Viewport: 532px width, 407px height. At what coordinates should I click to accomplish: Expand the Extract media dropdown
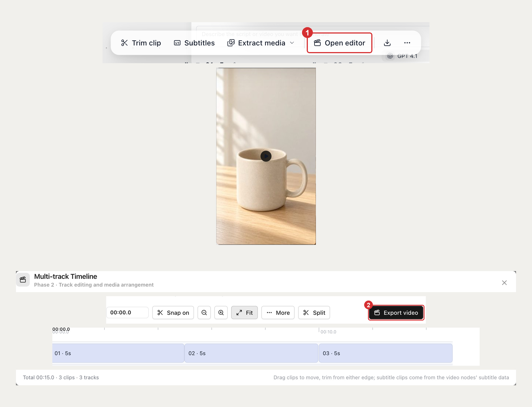(x=261, y=43)
